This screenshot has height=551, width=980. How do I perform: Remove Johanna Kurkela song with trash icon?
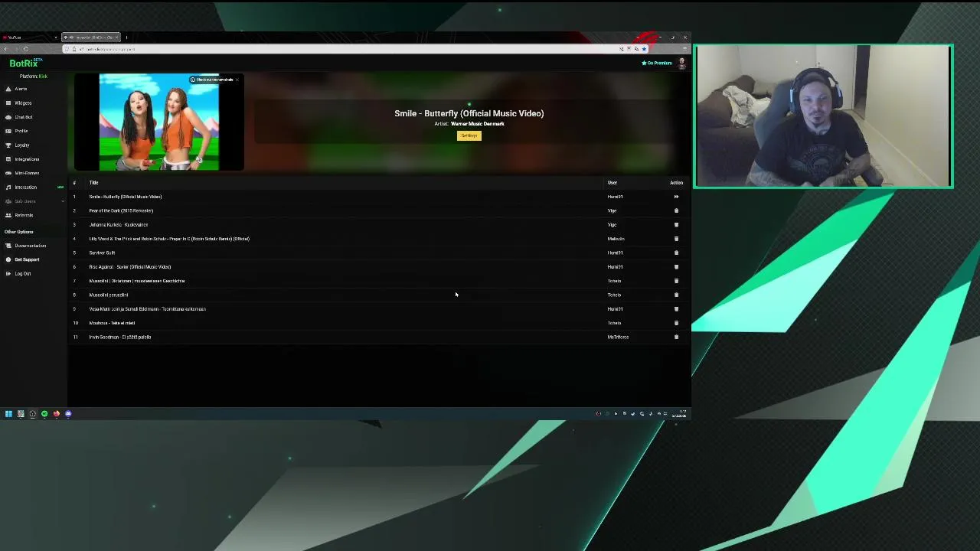[676, 225]
